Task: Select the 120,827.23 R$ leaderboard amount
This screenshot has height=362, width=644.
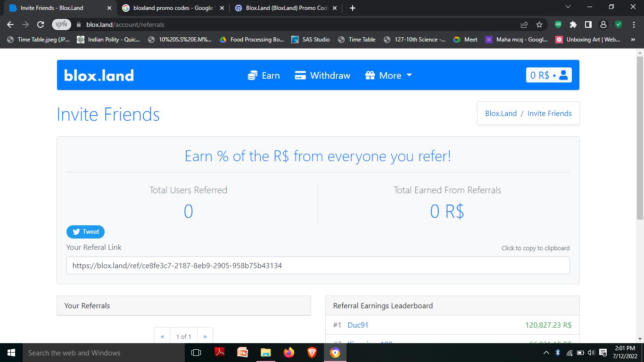Action: [x=548, y=325]
